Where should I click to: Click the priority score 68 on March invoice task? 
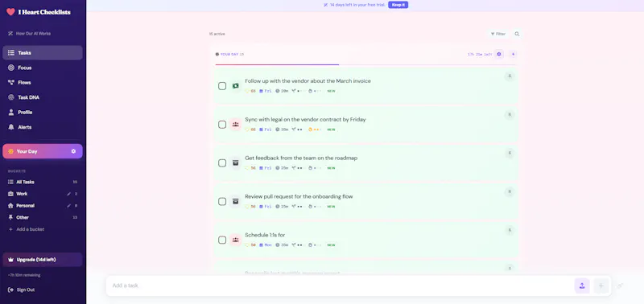250,91
